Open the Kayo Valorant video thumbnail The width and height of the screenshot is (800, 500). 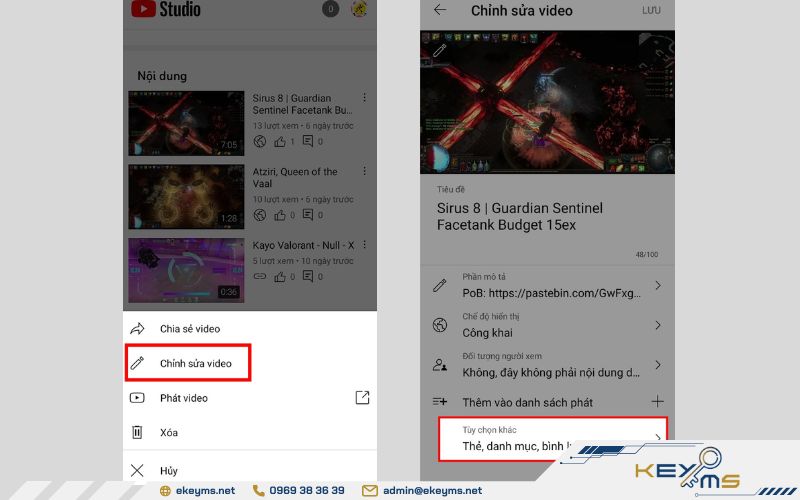click(186, 270)
